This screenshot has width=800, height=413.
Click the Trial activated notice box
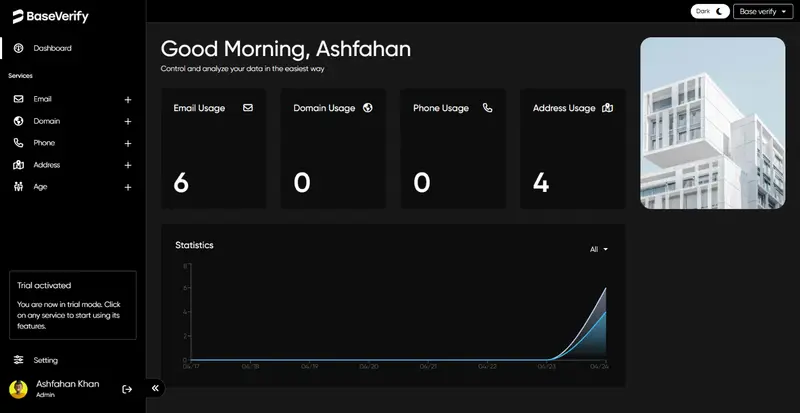[72, 305]
